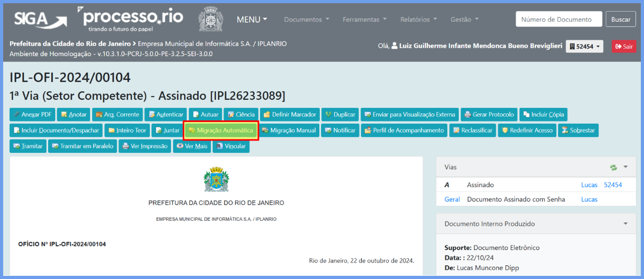Click the Anexar PDF button
This screenshot has height=279, width=644.
click(32, 115)
